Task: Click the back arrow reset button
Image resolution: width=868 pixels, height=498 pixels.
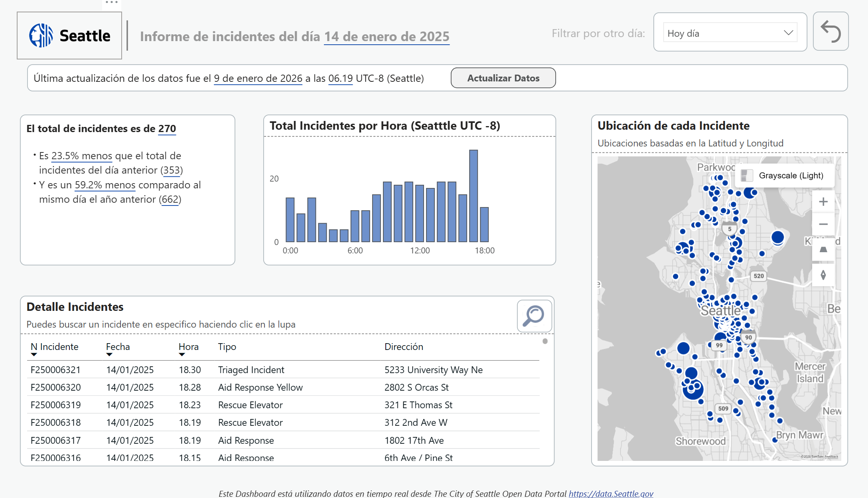Action: click(831, 32)
